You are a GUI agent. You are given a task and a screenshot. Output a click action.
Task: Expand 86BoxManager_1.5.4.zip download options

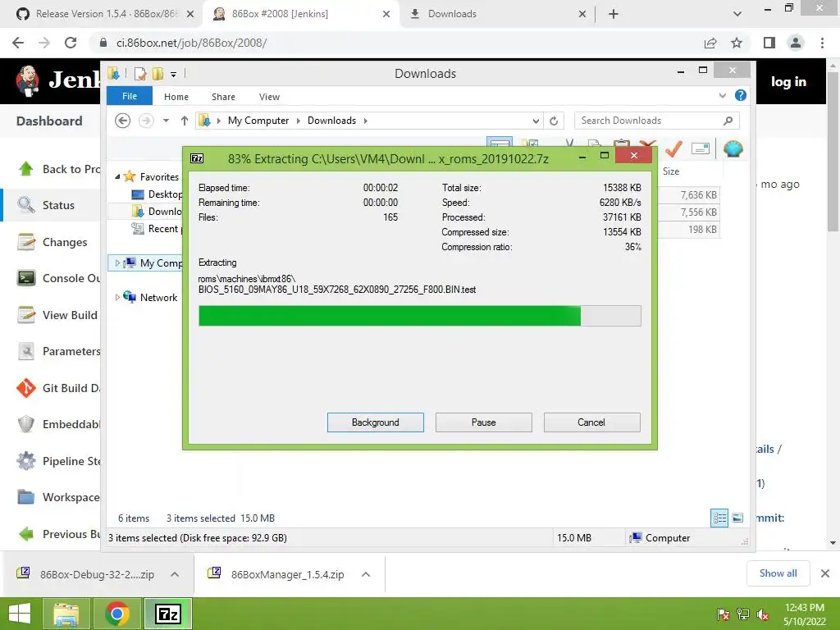click(366, 574)
